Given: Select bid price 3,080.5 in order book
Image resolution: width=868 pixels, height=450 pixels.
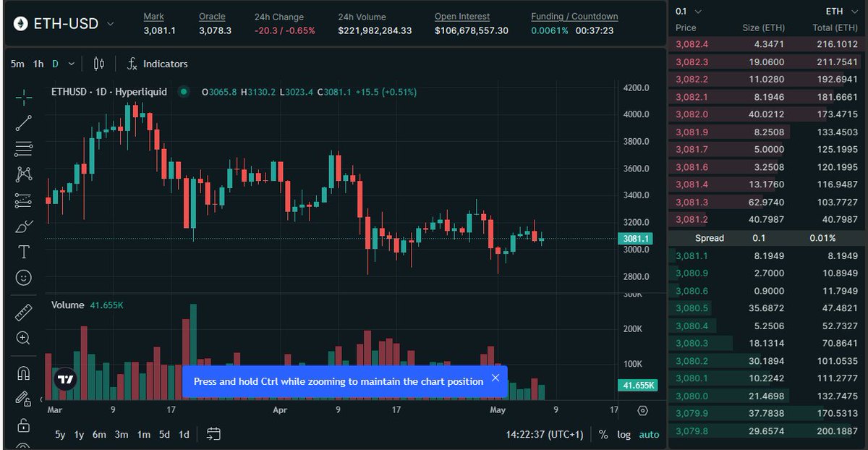Looking at the screenshot, I should (692, 308).
